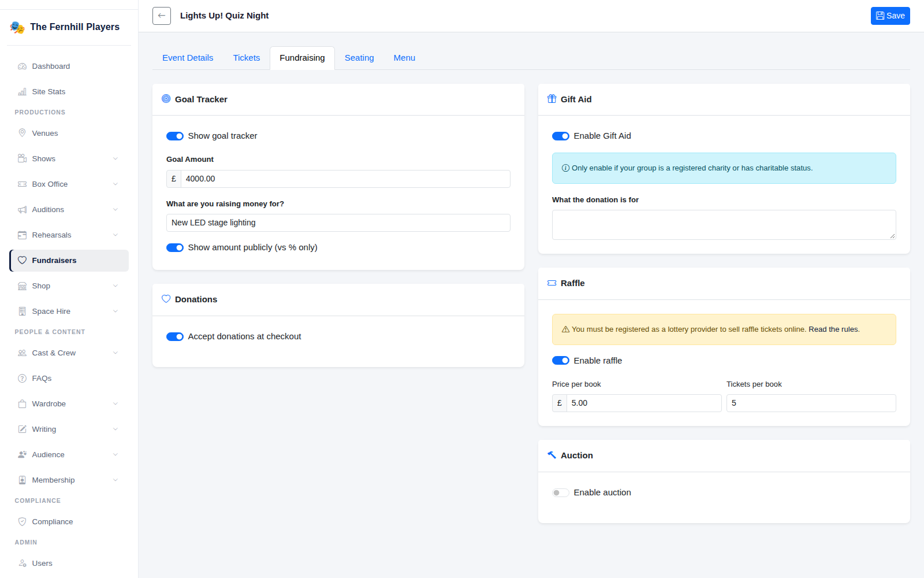Image resolution: width=924 pixels, height=578 pixels.
Task: Disable the Enable Gift Aid switch
Action: pos(561,136)
